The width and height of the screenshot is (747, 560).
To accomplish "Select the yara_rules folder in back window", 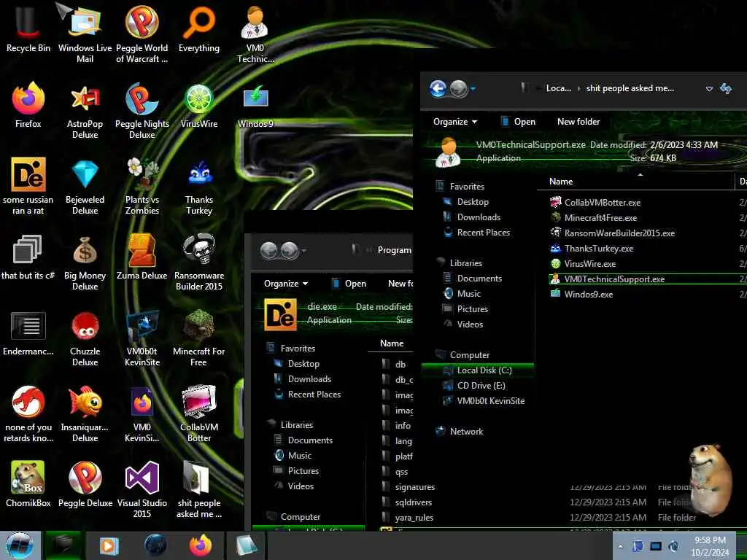I will (x=414, y=518).
